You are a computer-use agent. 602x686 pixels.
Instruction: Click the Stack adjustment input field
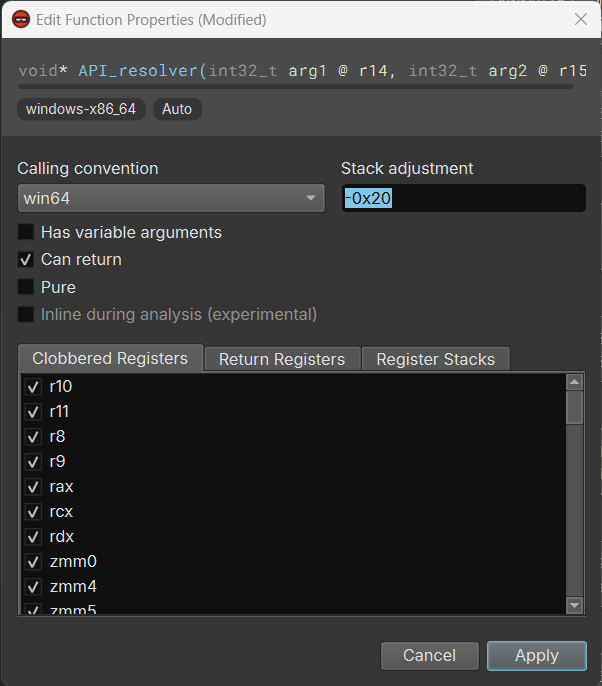(x=463, y=198)
